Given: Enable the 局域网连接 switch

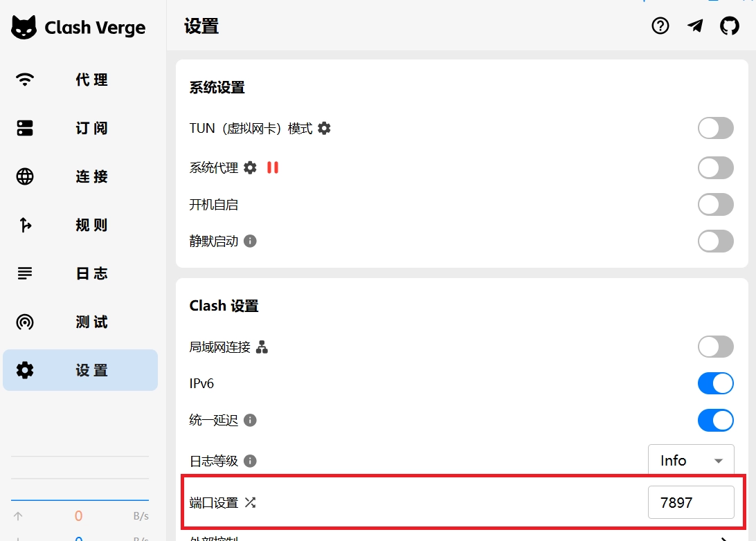Looking at the screenshot, I should [x=716, y=347].
